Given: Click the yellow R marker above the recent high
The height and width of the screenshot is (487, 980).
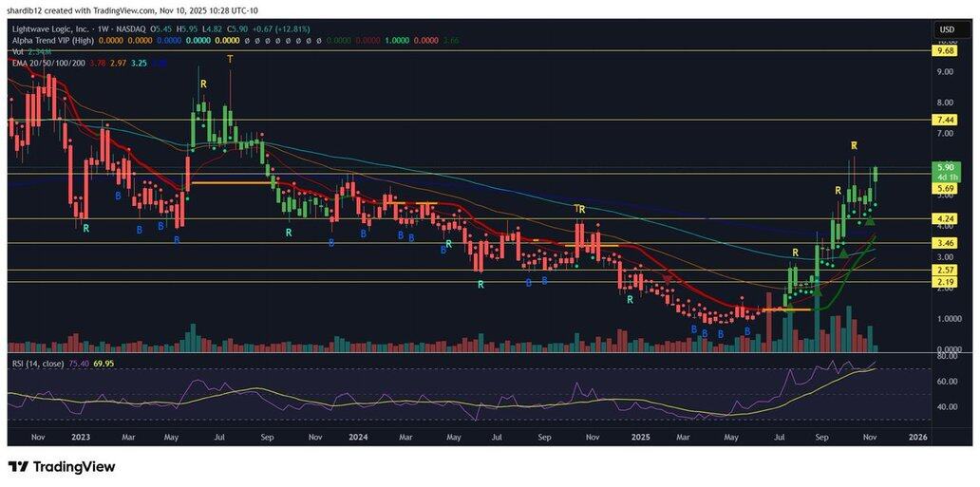Looking at the screenshot, I should click(x=854, y=145).
